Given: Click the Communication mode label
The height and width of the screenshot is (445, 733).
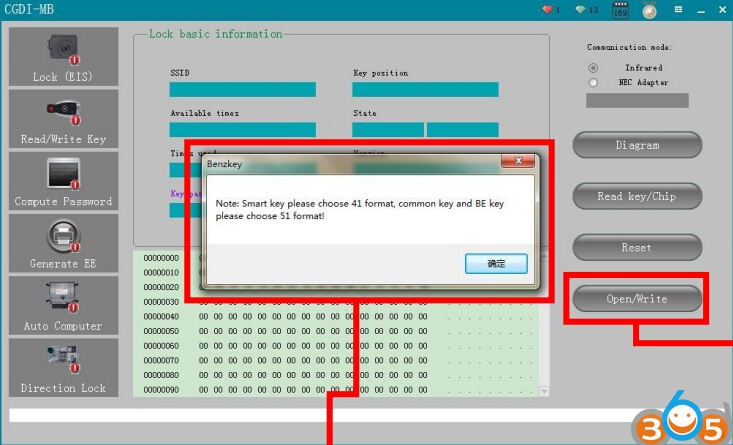Looking at the screenshot, I should [x=629, y=47].
